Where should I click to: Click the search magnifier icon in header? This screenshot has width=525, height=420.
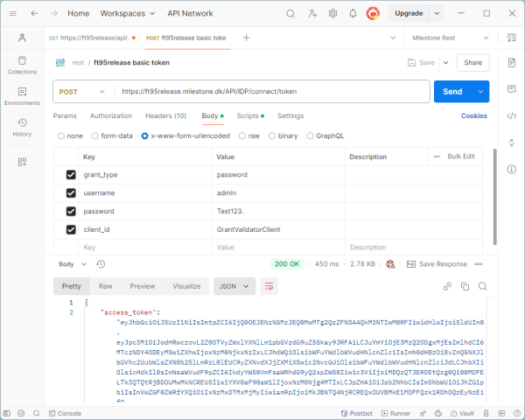click(290, 13)
